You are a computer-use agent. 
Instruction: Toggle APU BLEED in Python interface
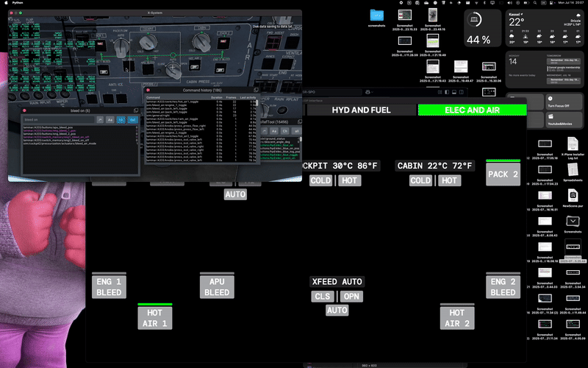[x=217, y=287]
